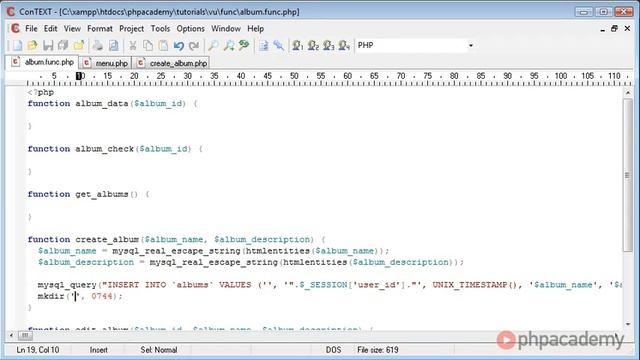Click the 'DOS' status bar entry
The height and width of the screenshot is (360, 640).
pyautogui.click(x=333, y=350)
